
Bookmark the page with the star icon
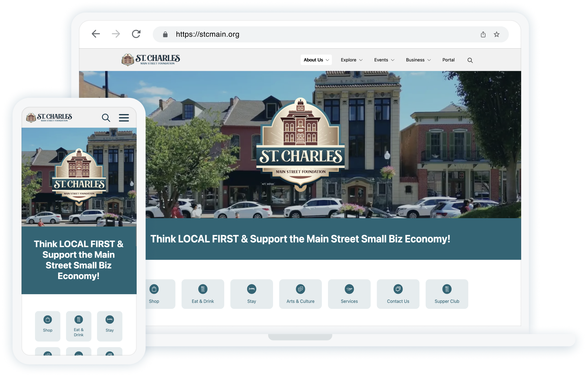(x=497, y=34)
